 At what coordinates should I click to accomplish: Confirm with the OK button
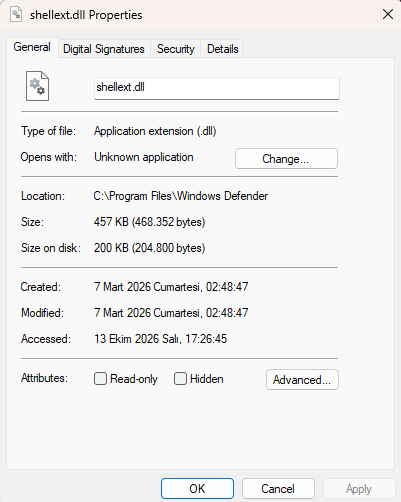coord(197,489)
